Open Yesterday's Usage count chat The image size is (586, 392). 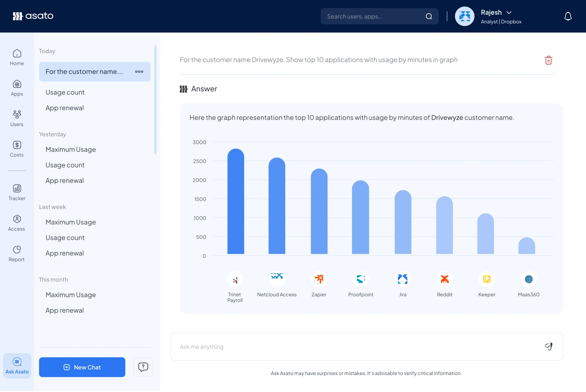(65, 165)
